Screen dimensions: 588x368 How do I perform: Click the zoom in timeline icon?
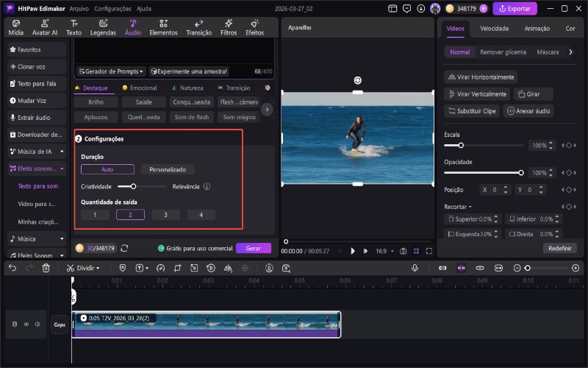[x=576, y=268]
